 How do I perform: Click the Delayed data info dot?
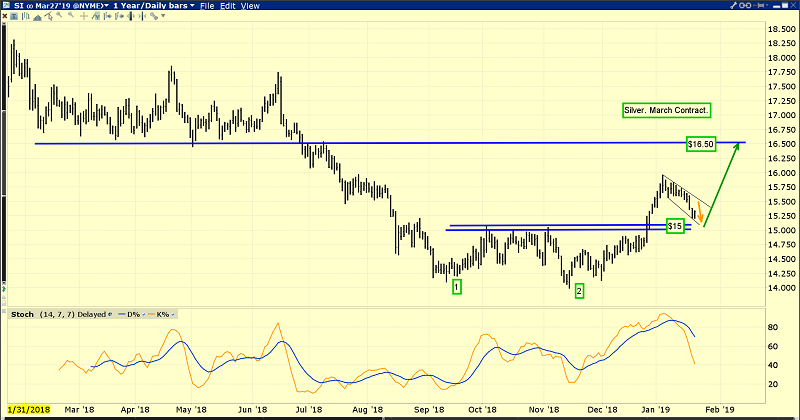pyautogui.click(x=110, y=314)
